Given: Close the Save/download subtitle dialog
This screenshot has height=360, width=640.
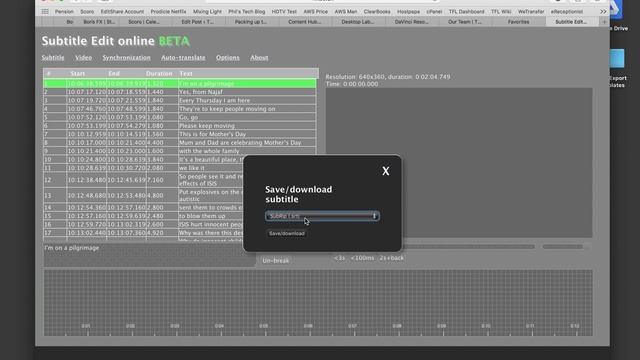Looking at the screenshot, I should click(386, 171).
